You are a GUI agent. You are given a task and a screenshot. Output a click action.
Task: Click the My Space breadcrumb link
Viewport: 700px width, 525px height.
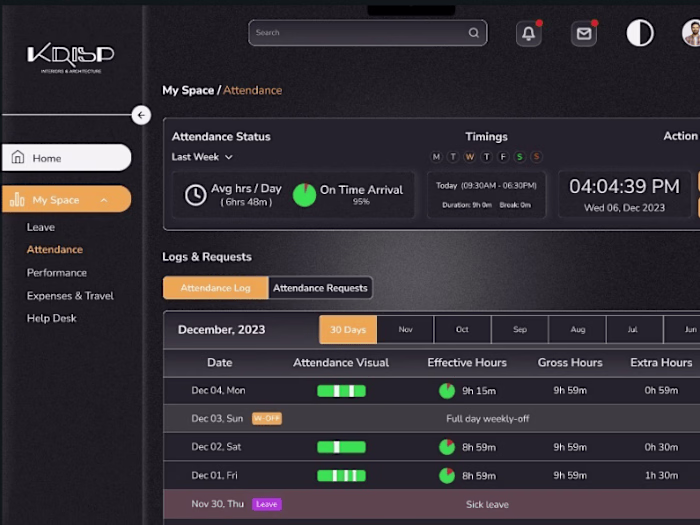[x=188, y=90]
